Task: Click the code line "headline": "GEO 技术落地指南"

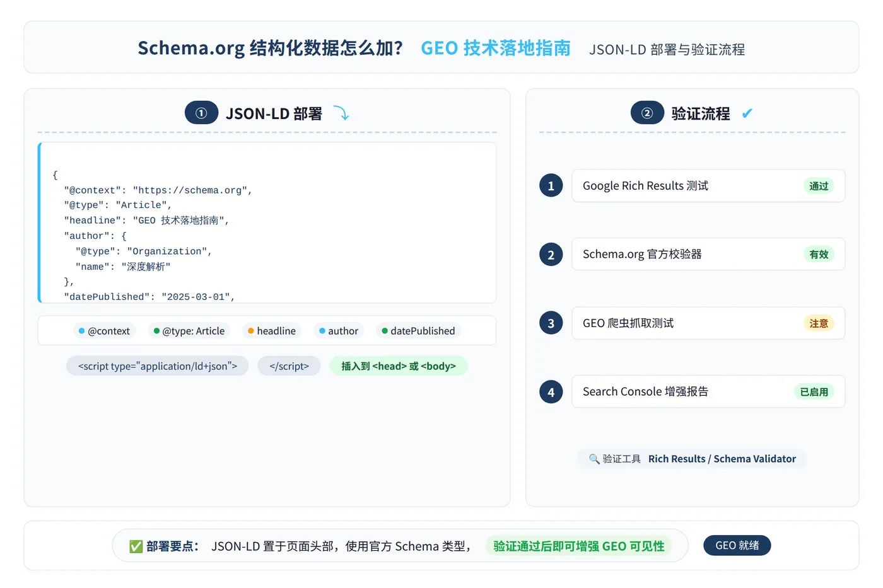Action: 146,221
